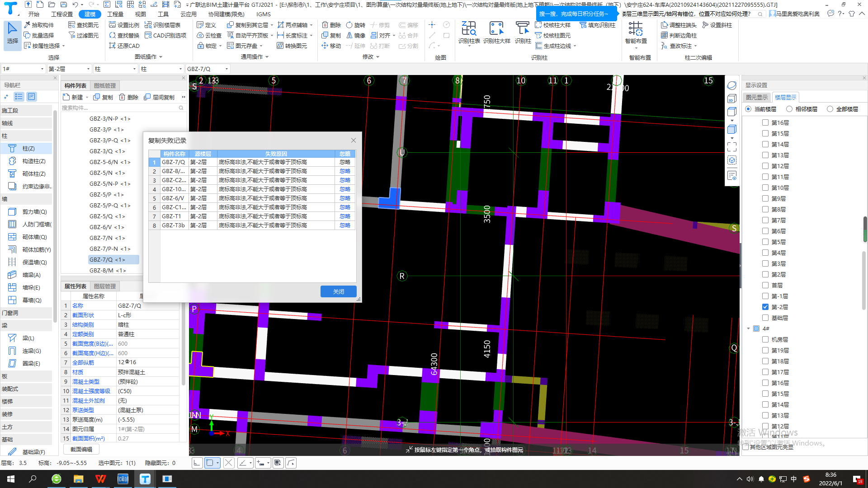Screen dimensions: 868x488
Task: Click 关闭 button in failure dialog
Action: [338, 291]
